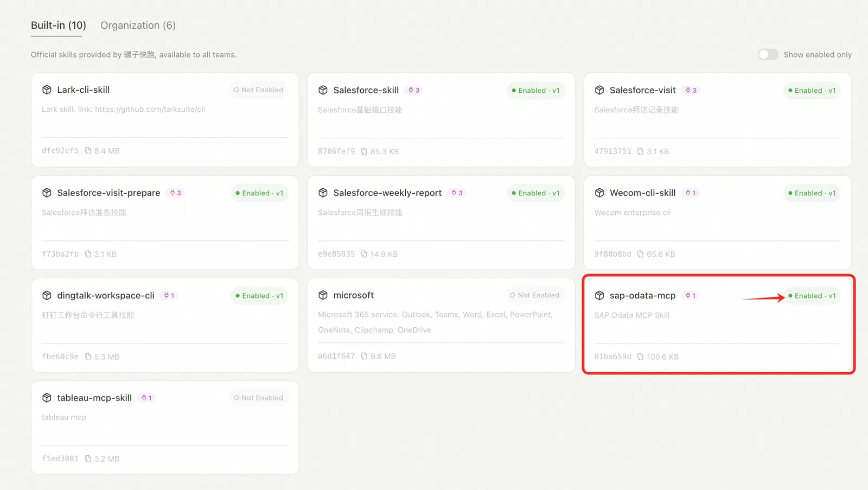Click the file icon beside 14.9 KB
The image size is (868, 490).
[x=364, y=254]
